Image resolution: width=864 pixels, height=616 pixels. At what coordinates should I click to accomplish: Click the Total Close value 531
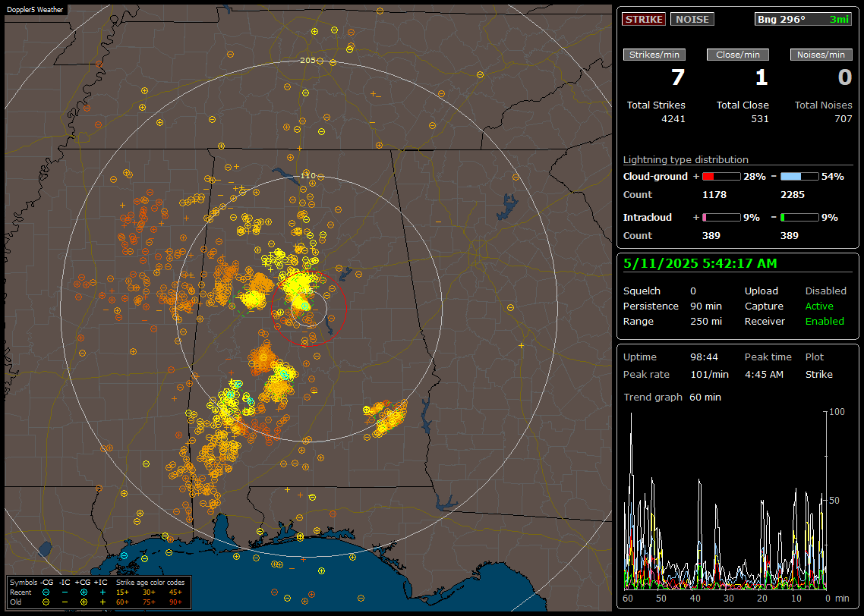click(760, 119)
